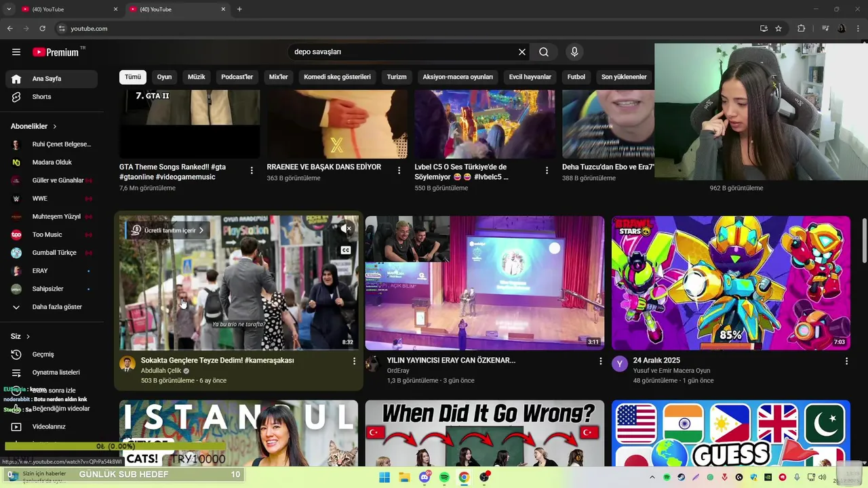Open options for 24 Aralık 2025 video
Screen dimensions: 868x488
(x=846, y=361)
